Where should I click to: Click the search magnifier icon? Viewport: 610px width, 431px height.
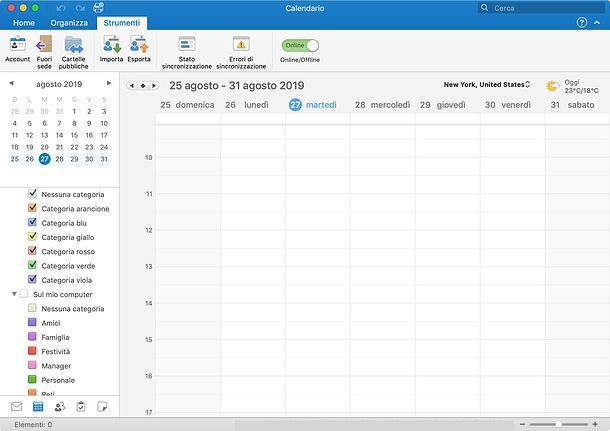[x=484, y=8]
